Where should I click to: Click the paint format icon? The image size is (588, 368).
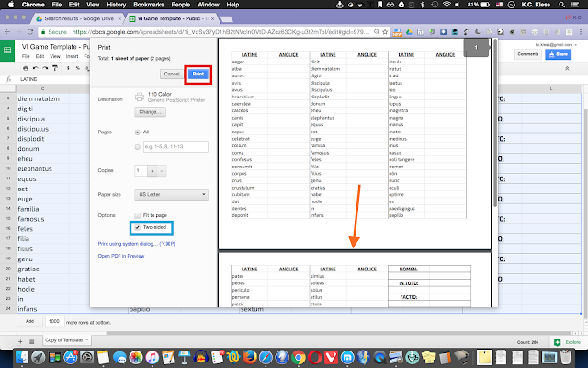click(x=55, y=68)
